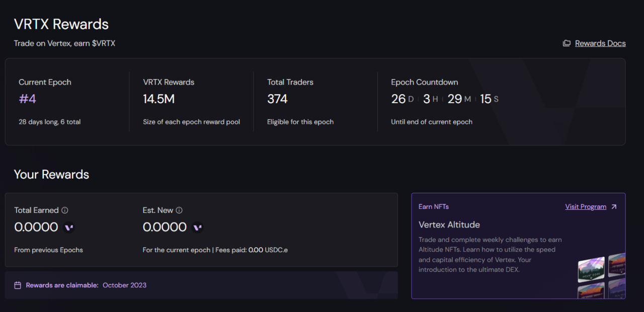Click the 15 seconds countdown value
The image size is (644, 312).
(486, 99)
